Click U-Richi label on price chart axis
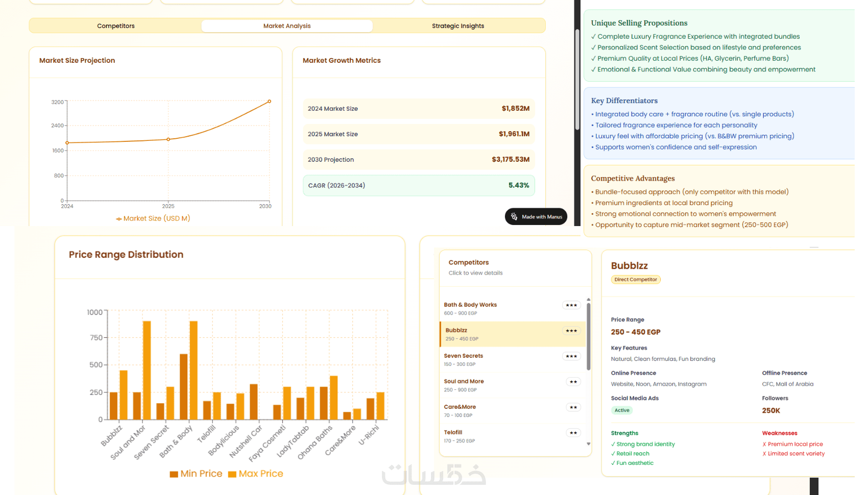Viewport: 868px width, 495px height. (369, 435)
